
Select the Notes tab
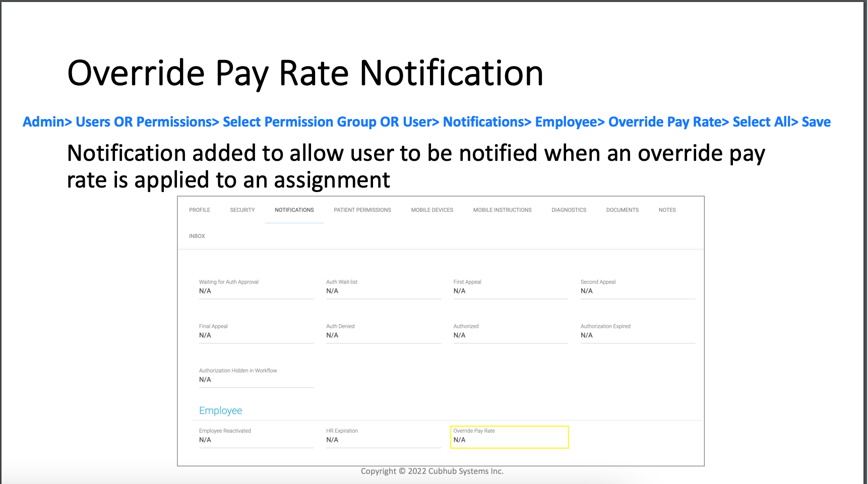[x=667, y=210]
